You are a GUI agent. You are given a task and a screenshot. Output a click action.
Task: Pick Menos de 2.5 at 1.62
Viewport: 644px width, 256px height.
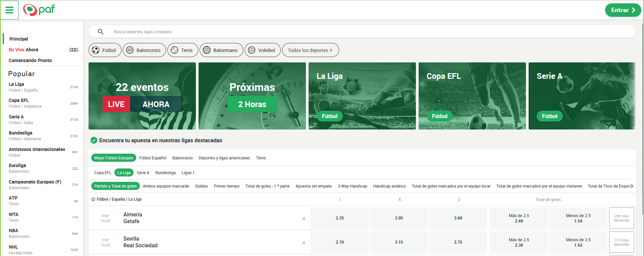[578, 242]
